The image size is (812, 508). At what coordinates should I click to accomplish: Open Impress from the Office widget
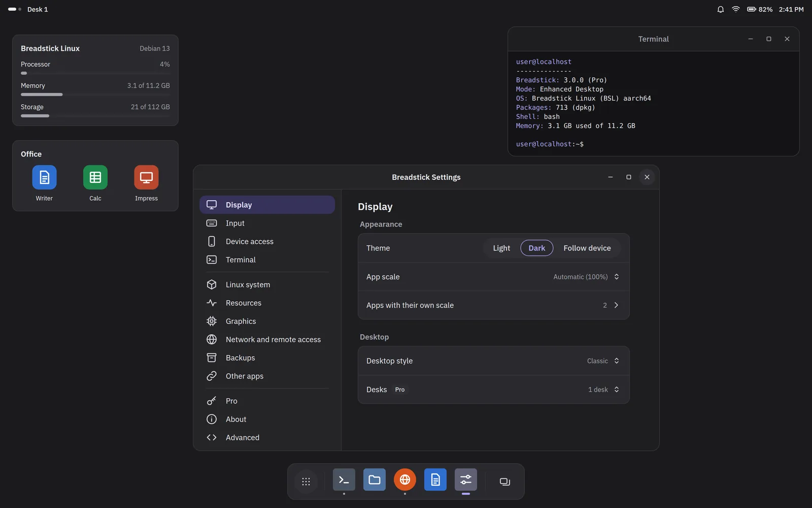[x=146, y=177]
